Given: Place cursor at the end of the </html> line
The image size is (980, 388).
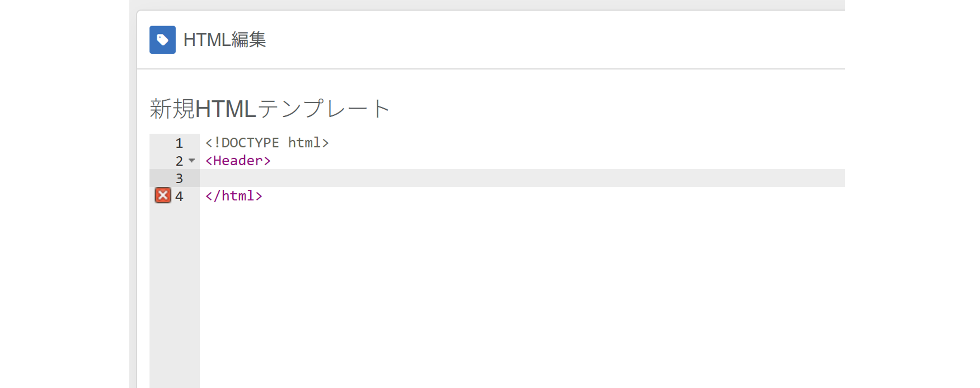Looking at the screenshot, I should (263, 196).
